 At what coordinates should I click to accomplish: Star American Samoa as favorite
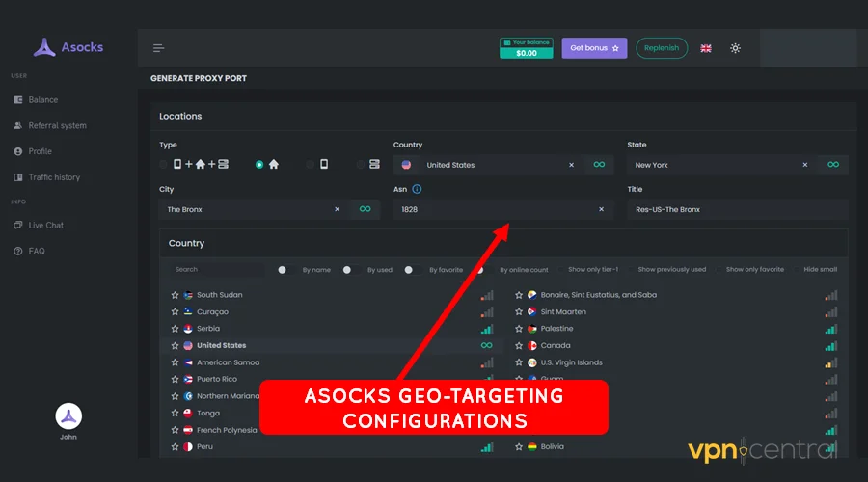pyautogui.click(x=175, y=362)
